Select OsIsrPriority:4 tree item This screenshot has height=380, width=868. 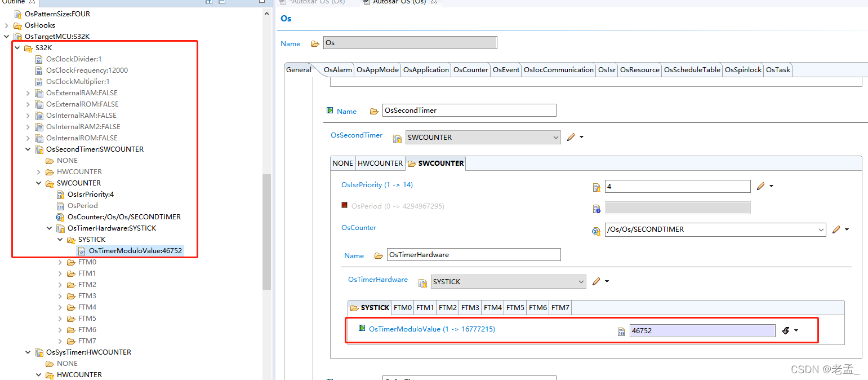tap(91, 195)
